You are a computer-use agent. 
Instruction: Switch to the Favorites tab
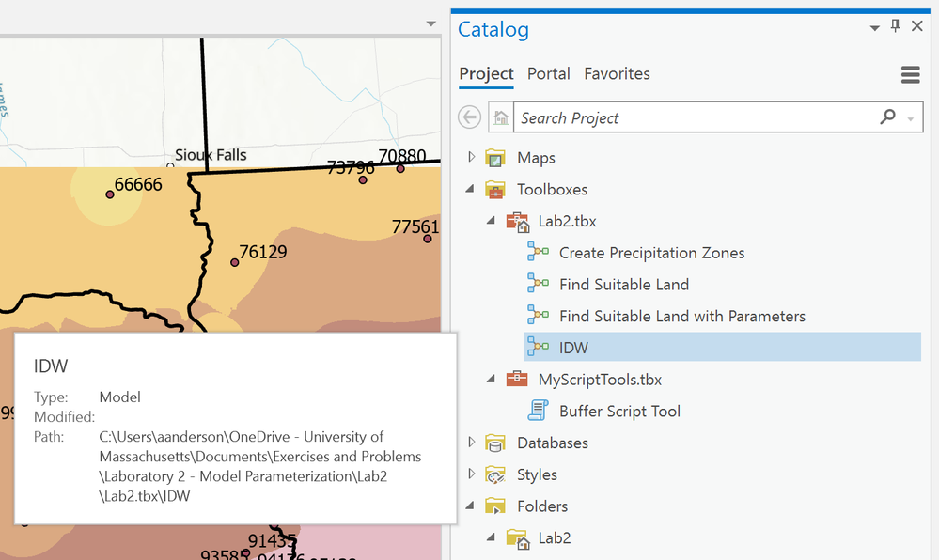pos(617,73)
